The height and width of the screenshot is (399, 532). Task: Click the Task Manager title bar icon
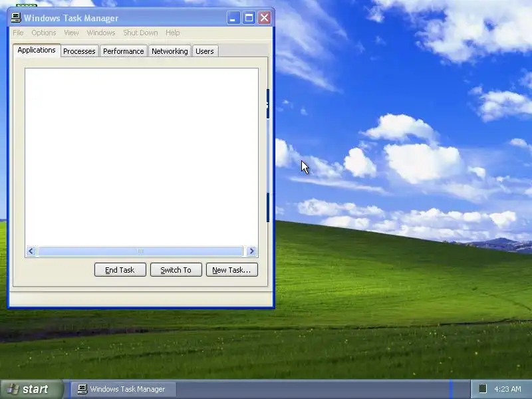click(x=16, y=18)
